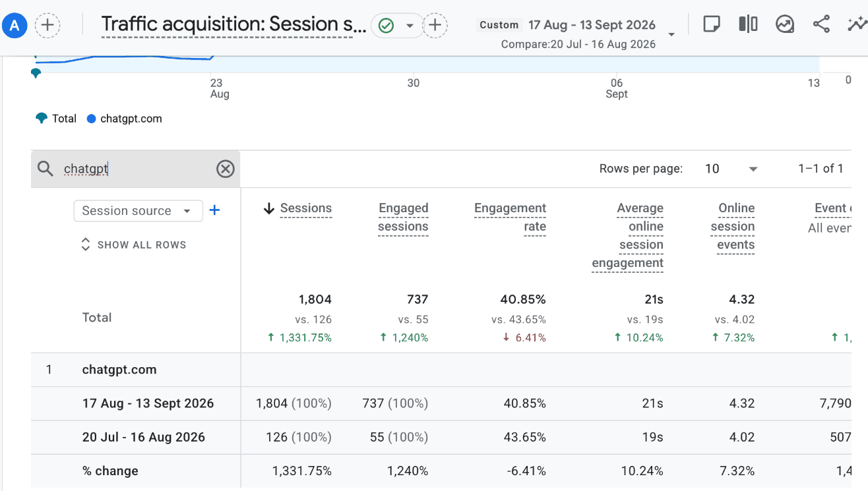Click the total engagement rate 40.85%
Image resolution: width=868 pixels, height=491 pixels.
coord(523,299)
